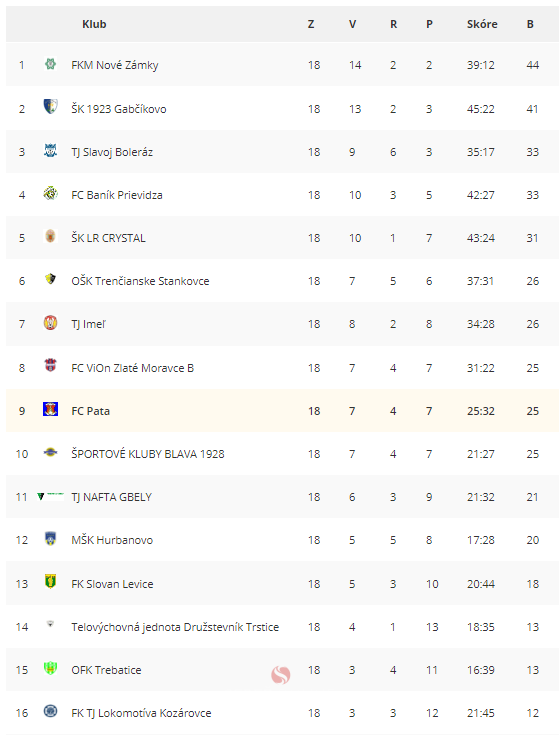Open FC ViOn Zlaté Moravce B team page
Viewport: 559px width, 735px height.
point(133,368)
